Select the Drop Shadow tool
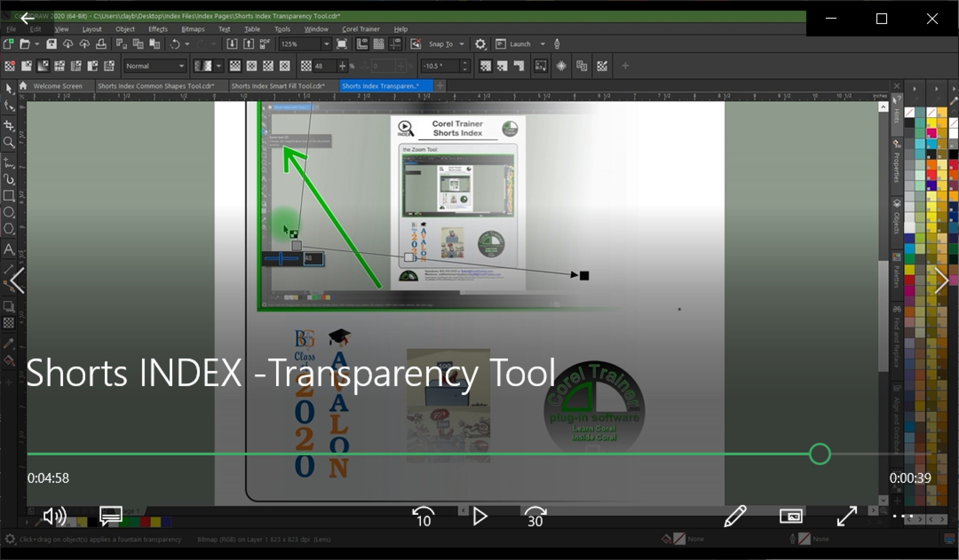The image size is (959, 560). pyautogui.click(x=9, y=306)
